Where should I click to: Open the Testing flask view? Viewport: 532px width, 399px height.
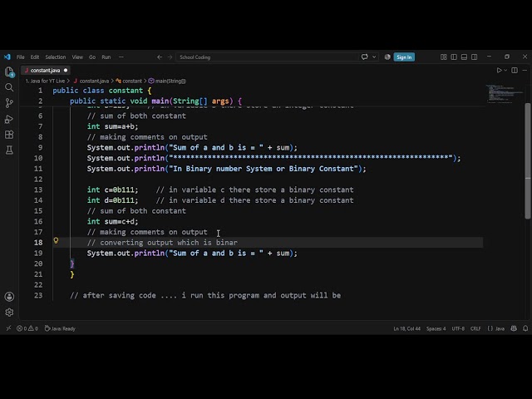coord(9,150)
